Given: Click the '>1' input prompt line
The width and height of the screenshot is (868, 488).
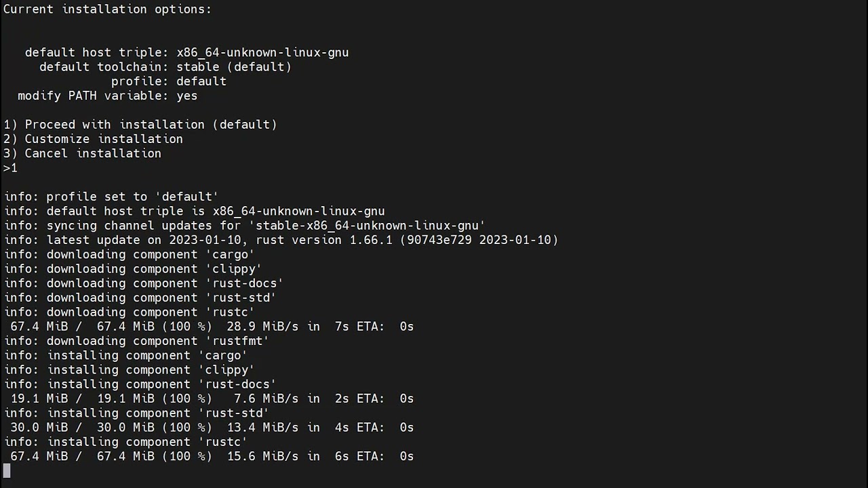Looking at the screenshot, I should (10, 168).
